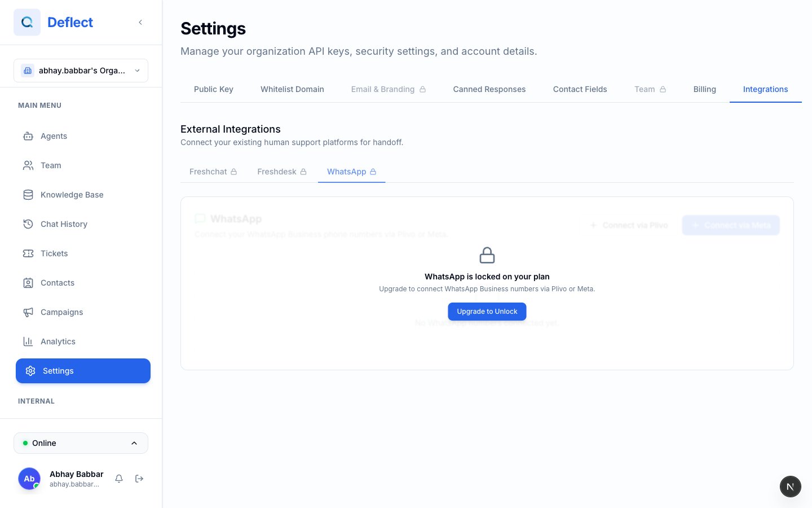812x508 pixels.
Task: Click the Settings gear icon
Action: 30,371
